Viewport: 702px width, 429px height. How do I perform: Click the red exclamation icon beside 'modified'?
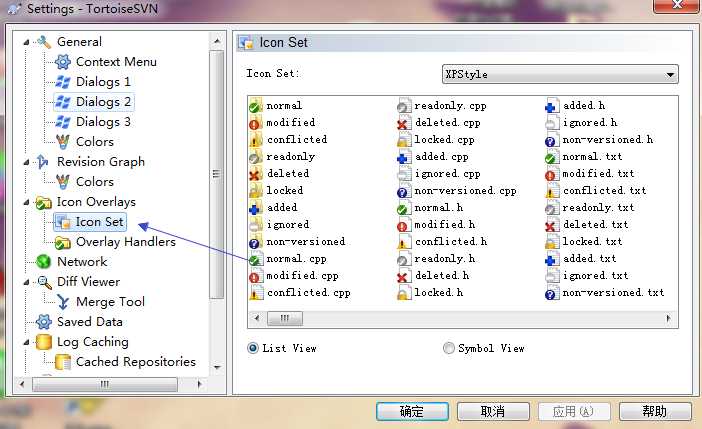255,123
